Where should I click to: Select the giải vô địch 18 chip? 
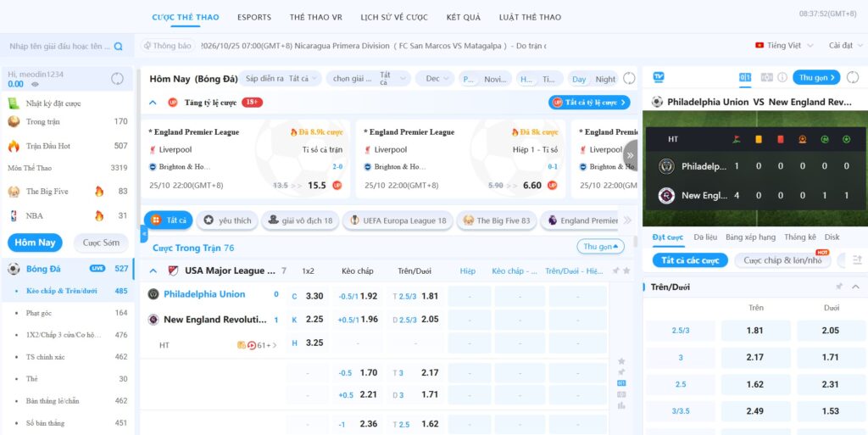pos(300,220)
